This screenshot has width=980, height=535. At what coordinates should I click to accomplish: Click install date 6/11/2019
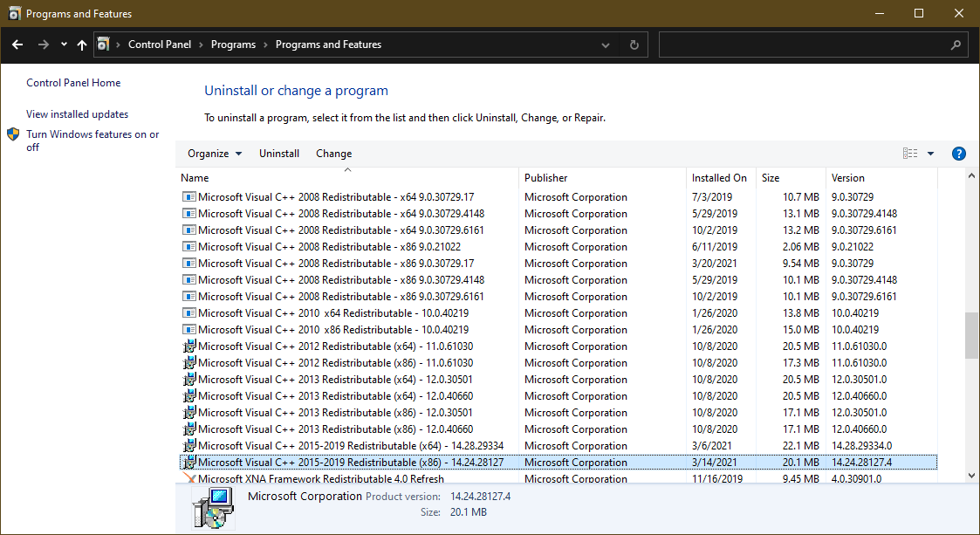click(715, 246)
